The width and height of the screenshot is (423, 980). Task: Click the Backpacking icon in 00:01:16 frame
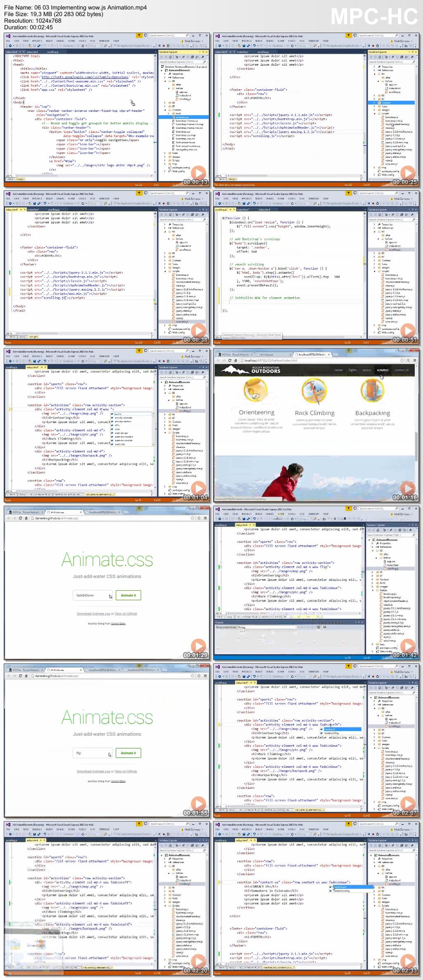click(x=373, y=391)
